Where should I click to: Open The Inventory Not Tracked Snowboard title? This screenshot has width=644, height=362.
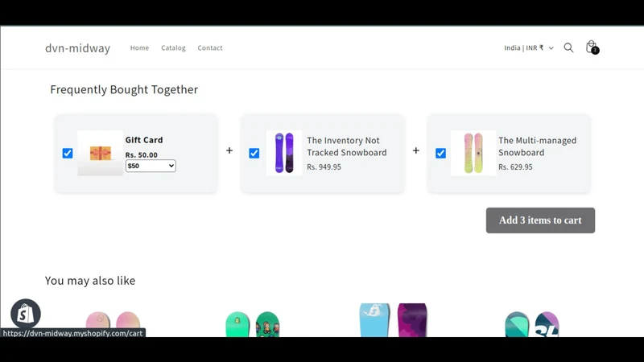pos(347,146)
